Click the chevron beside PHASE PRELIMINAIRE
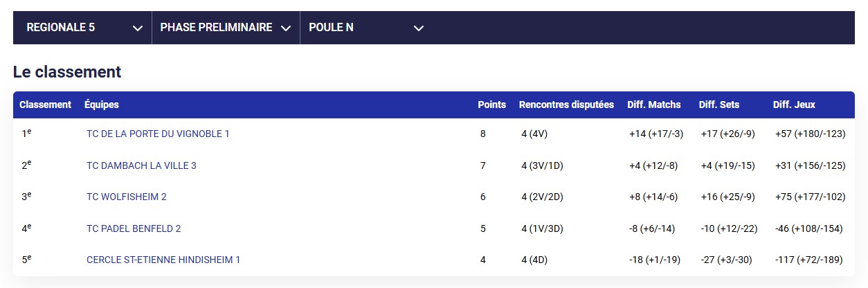Screen dimensions: 868x288 285,28
